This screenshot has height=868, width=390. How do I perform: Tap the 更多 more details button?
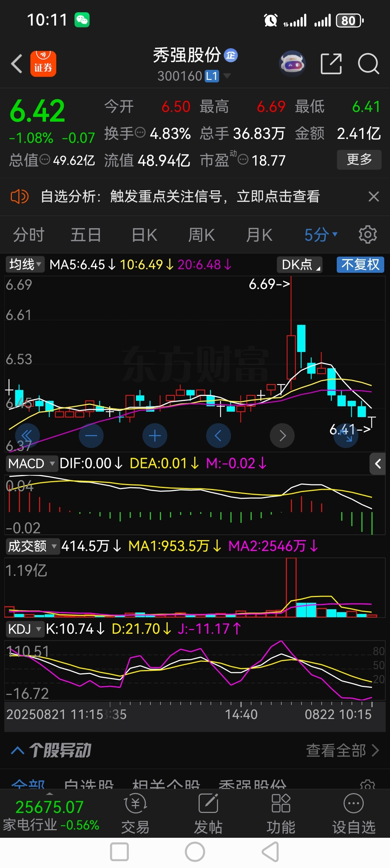359,159
